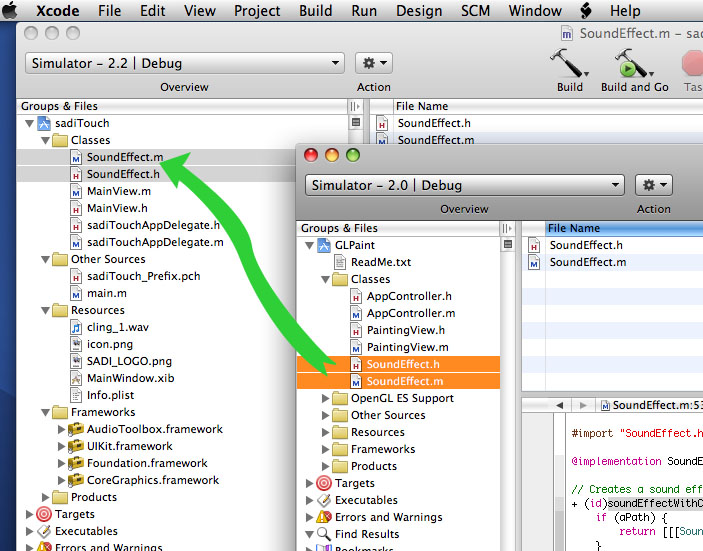This screenshot has width=703, height=551.
Task: Open Simulator - 2.0 | Debug overview dropdown
Action: [x=464, y=185]
